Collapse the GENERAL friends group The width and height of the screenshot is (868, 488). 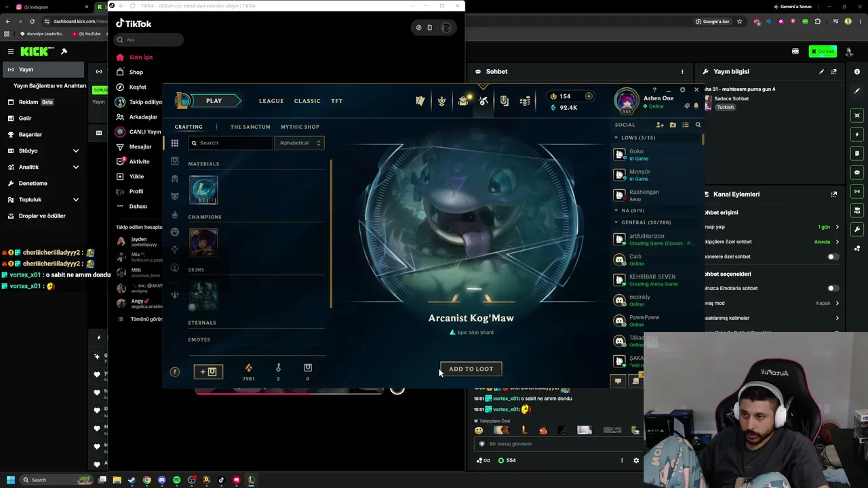[616, 222]
